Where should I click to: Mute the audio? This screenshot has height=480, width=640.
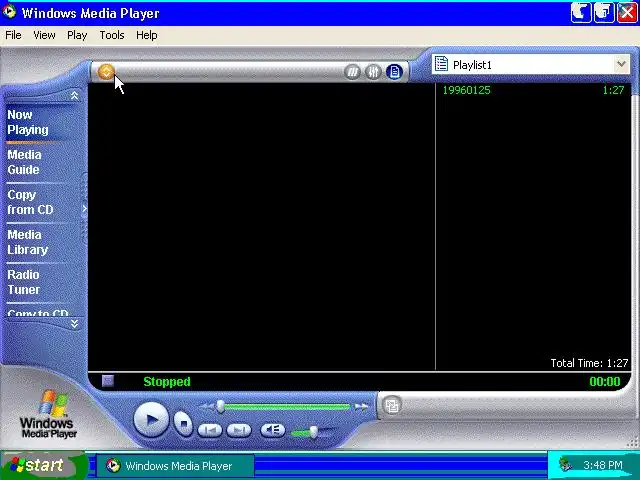pos(273,430)
